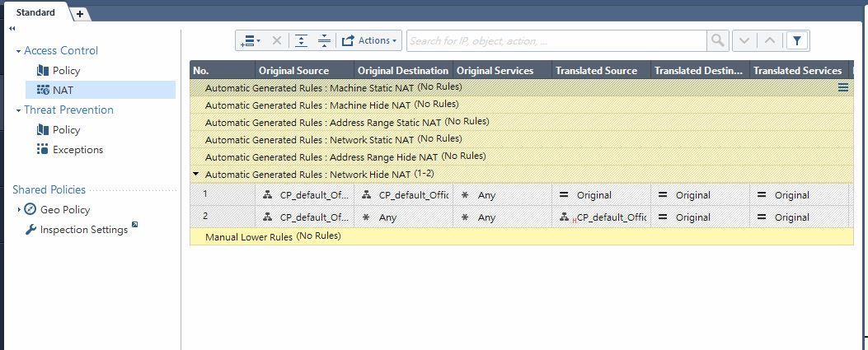Image resolution: width=868 pixels, height=350 pixels.
Task: Click the expand all sections icon
Action: coord(301,40)
